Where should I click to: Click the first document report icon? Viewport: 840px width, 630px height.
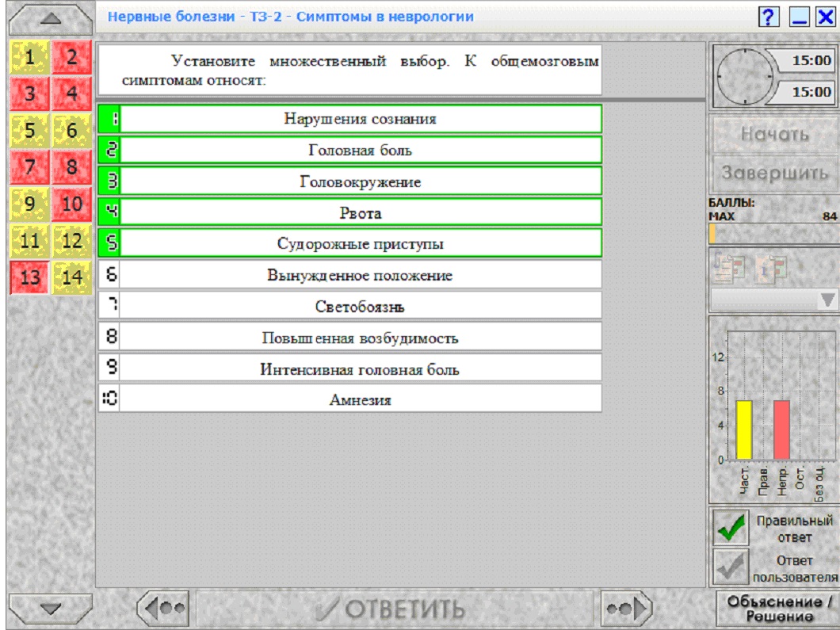(x=729, y=267)
